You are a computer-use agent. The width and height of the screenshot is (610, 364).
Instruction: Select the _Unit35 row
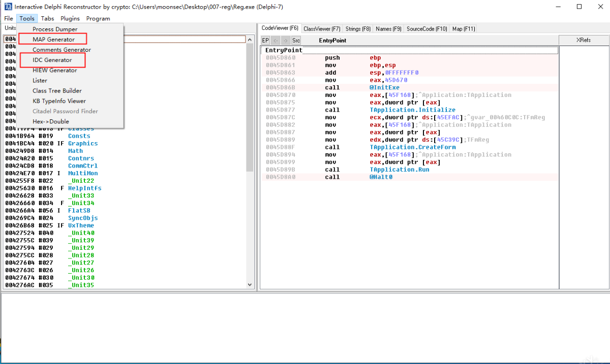(125, 285)
